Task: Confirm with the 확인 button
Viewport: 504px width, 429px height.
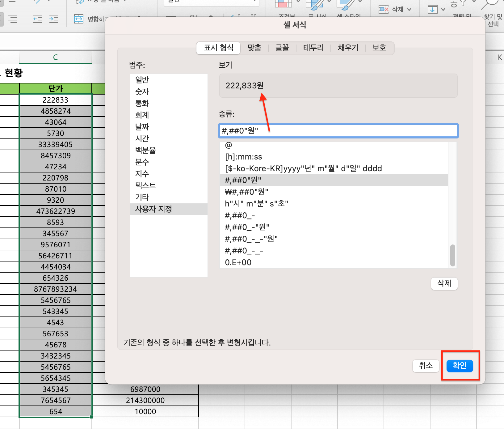Action: (x=460, y=366)
